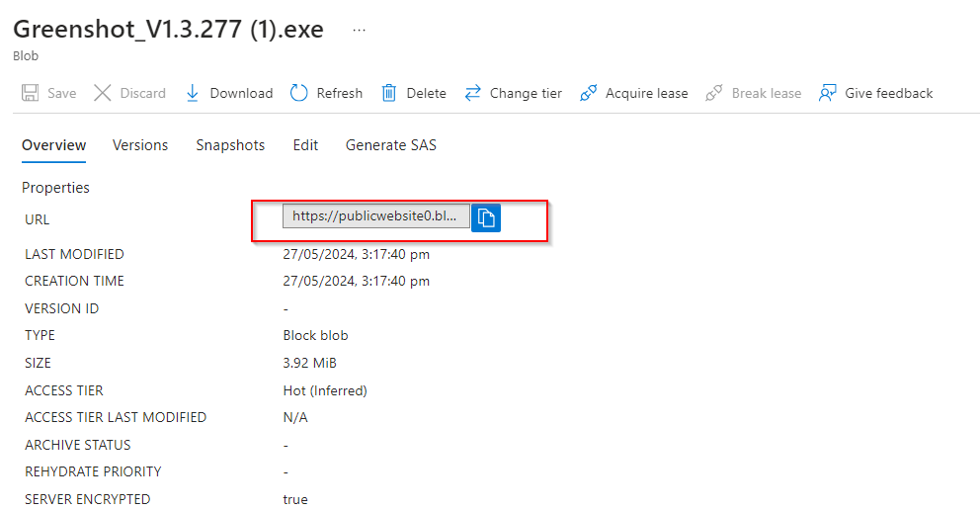
Task: Click the Give feedback person icon
Action: click(x=828, y=93)
